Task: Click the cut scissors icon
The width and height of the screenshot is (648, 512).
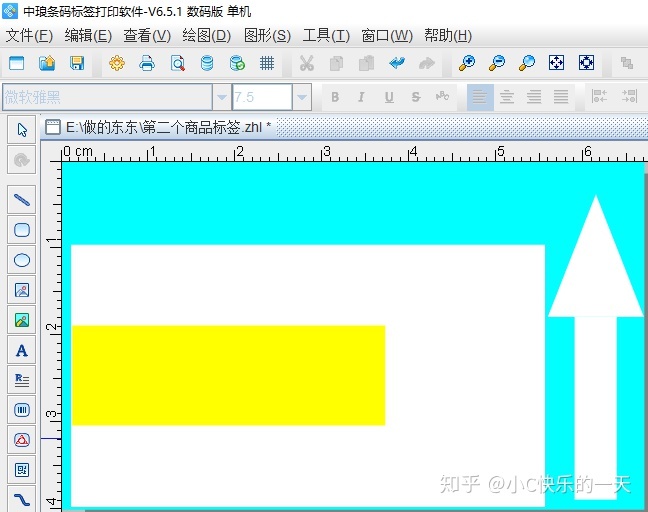Action: point(307,63)
